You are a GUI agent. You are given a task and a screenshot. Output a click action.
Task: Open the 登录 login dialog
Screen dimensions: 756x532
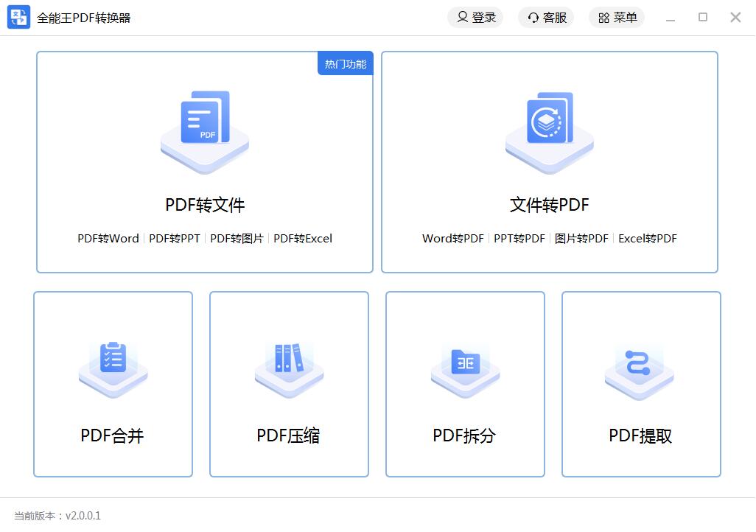tap(475, 17)
